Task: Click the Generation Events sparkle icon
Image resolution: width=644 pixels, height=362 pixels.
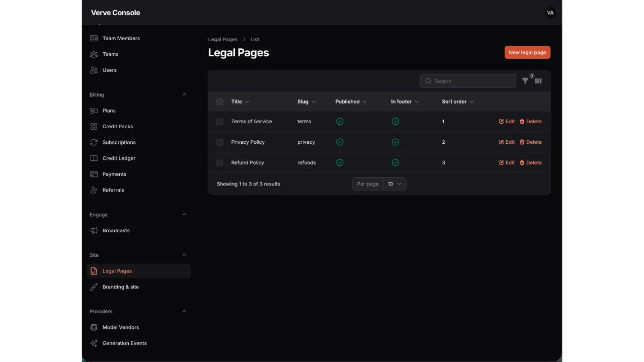Action: point(94,343)
